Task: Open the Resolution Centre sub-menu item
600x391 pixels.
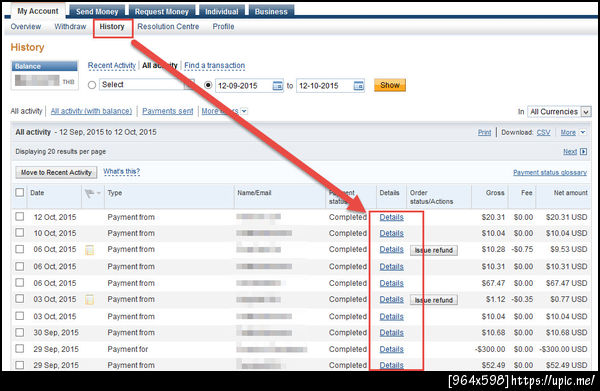Action: tap(168, 27)
